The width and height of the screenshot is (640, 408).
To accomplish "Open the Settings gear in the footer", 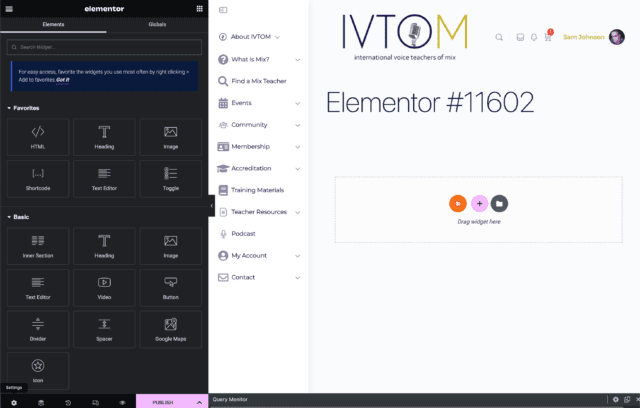I will click(x=14, y=402).
